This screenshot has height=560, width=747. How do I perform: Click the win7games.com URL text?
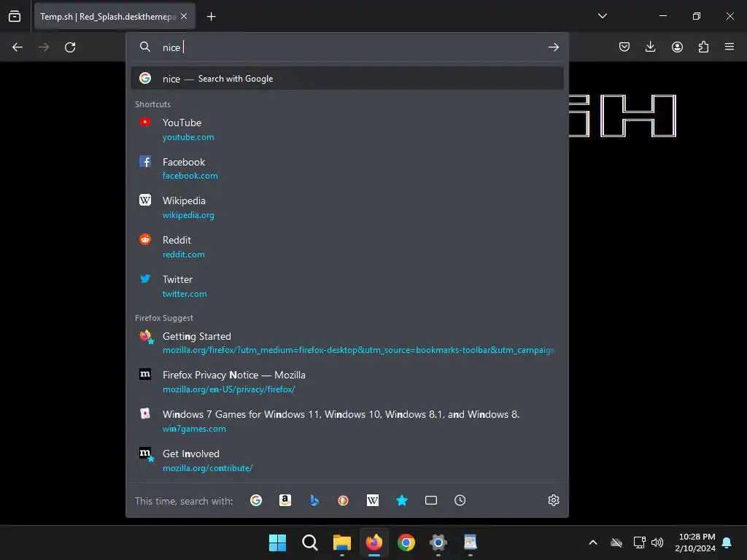pos(194,429)
